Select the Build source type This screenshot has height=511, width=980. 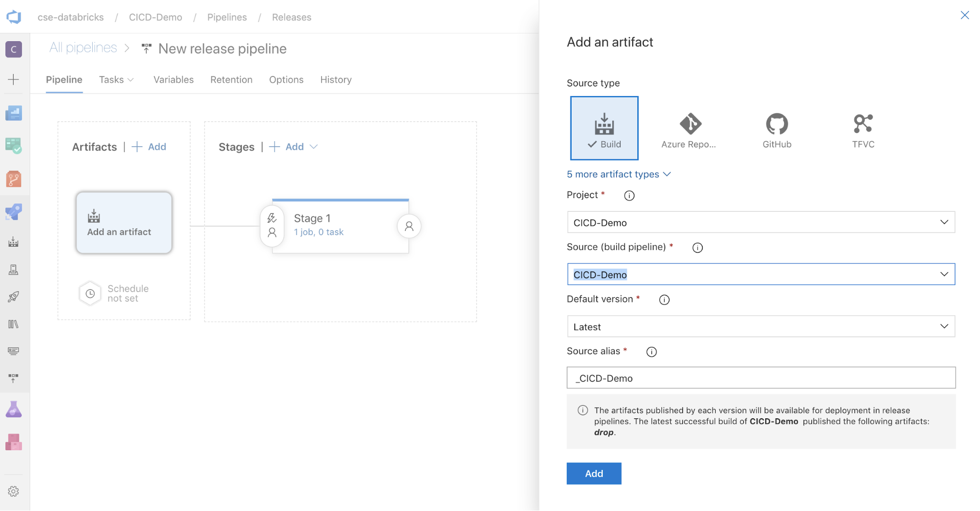tap(604, 128)
